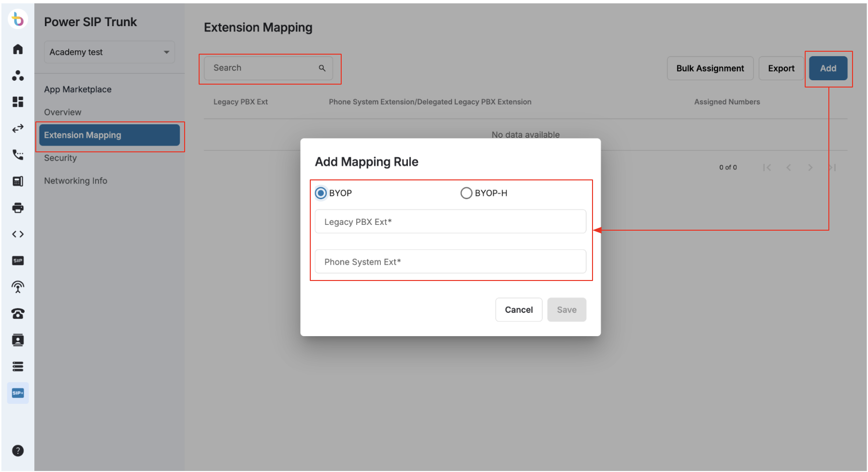Select the BYOP radio option
This screenshot has width=868, height=472.
pos(321,193)
